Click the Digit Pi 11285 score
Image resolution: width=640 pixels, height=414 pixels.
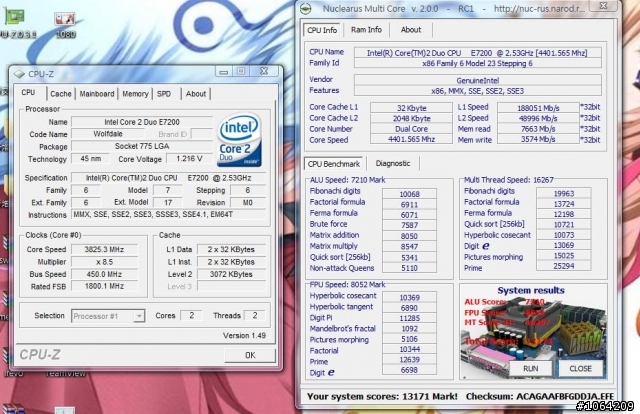point(409,318)
